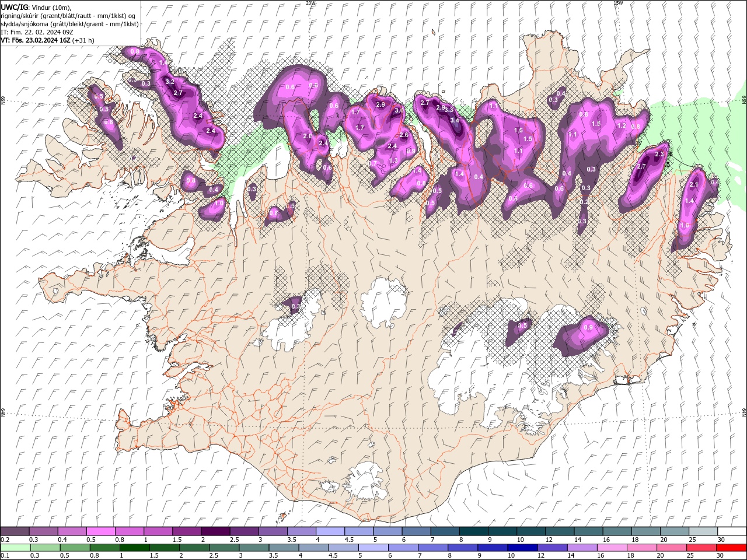
Task: Click the "(+31 h)" forecast offset text
Action: [83, 40]
